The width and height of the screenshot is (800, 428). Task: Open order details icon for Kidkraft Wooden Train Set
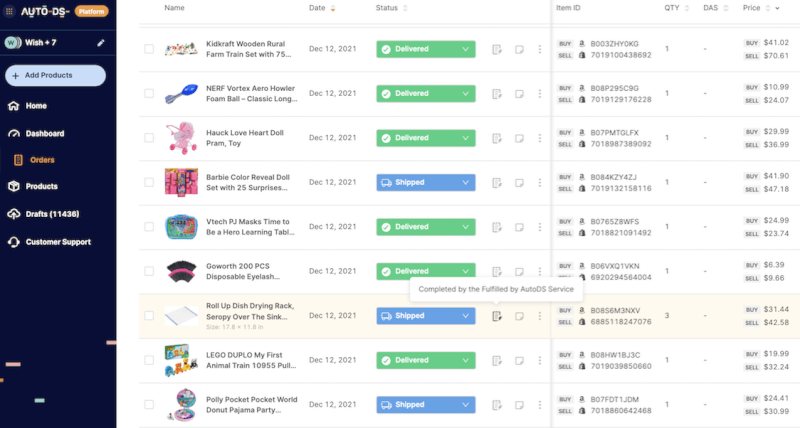[x=497, y=49]
